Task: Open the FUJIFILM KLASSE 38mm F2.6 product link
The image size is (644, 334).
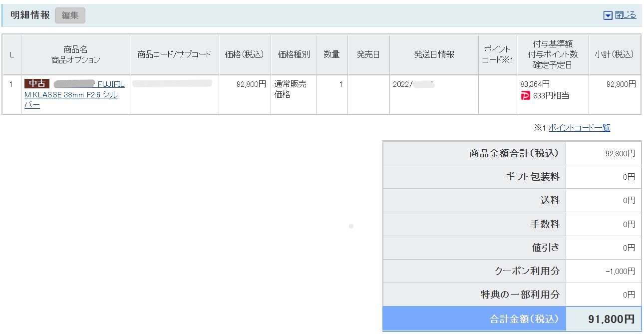Action: [x=74, y=94]
